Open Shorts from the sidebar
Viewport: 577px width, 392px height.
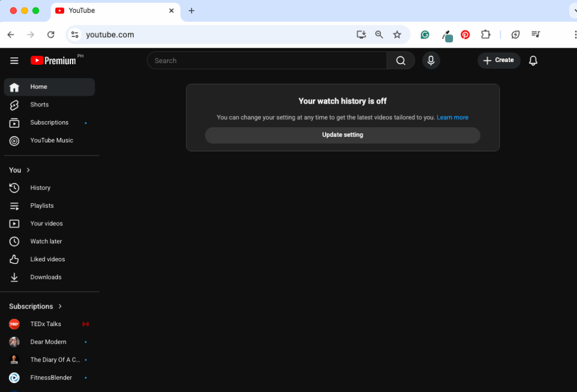[x=39, y=105]
